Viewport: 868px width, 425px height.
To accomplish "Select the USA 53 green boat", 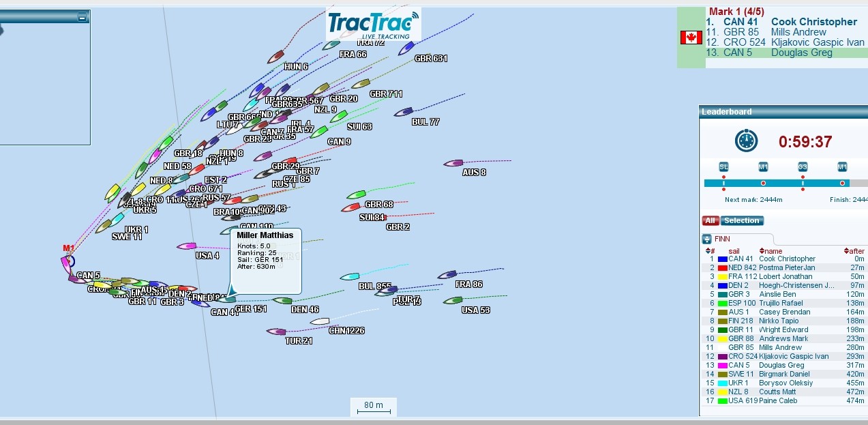I will (x=453, y=301).
